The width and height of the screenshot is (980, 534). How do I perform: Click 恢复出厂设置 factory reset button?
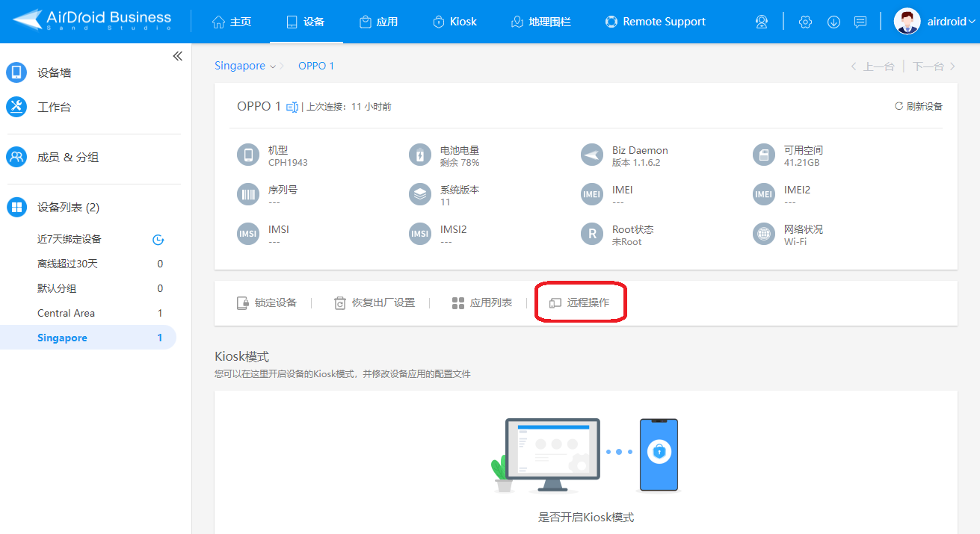coord(374,302)
